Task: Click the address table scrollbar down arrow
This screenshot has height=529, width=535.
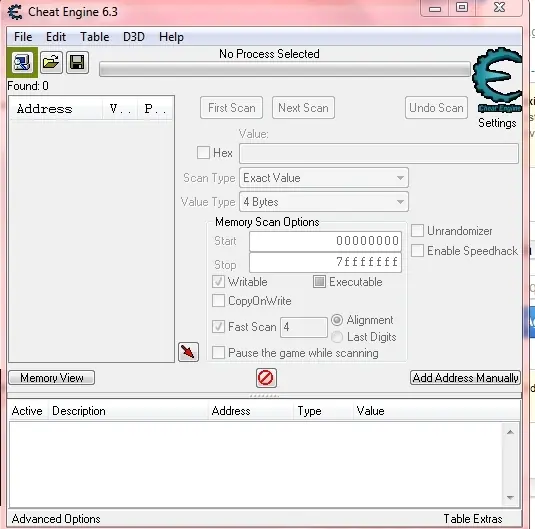Action: [510, 498]
